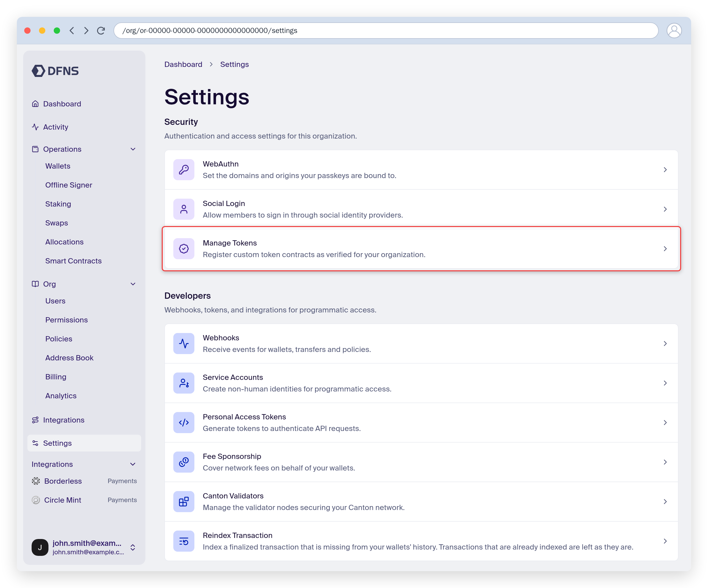Click the WebAuthn key icon
This screenshot has height=588, width=708.
point(184,170)
